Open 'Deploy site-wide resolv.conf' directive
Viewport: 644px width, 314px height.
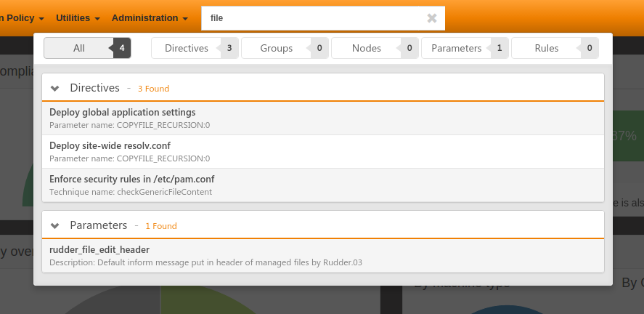110,145
